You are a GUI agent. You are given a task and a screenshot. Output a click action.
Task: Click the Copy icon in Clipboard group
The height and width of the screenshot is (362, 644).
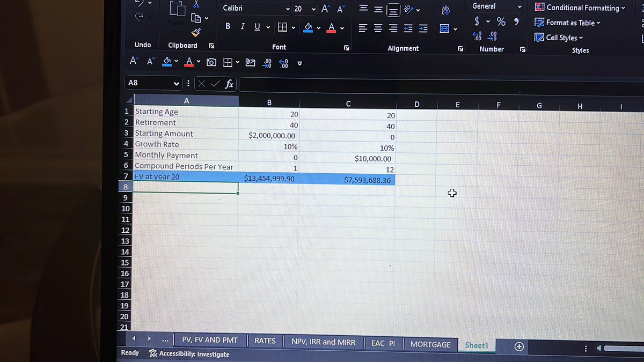pos(196,18)
